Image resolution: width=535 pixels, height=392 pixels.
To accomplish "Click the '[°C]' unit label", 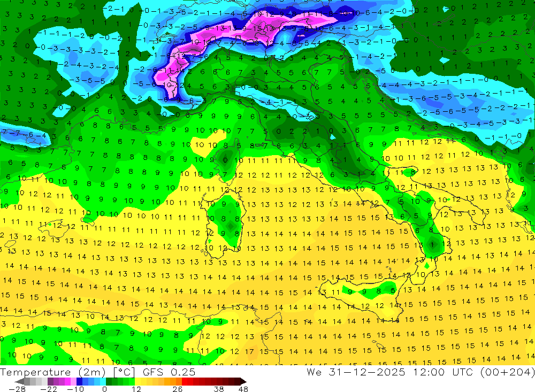I will [124, 372].
